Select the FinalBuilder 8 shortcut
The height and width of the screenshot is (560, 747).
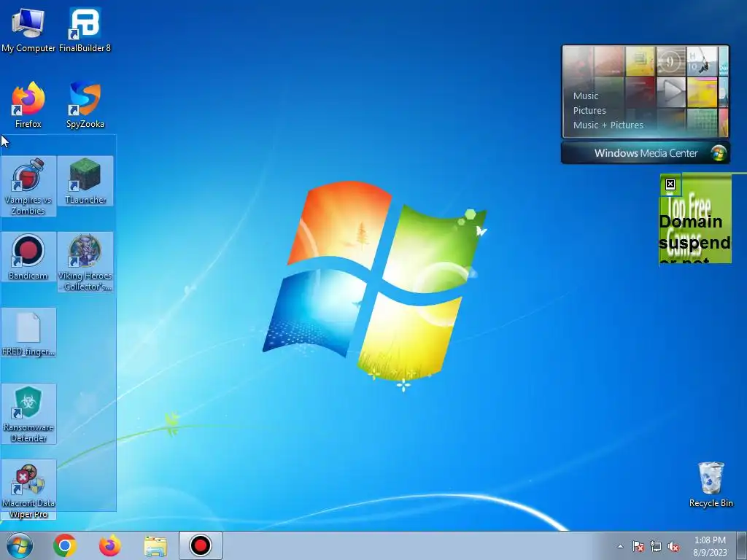click(85, 29)
